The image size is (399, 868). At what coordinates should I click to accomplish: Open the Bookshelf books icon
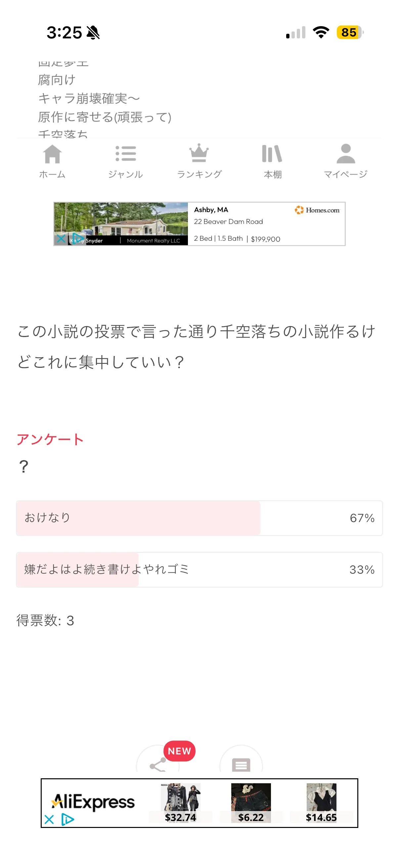coord(272,154)
